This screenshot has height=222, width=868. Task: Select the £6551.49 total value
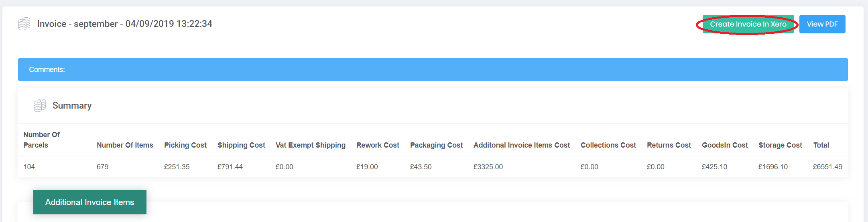827,167
